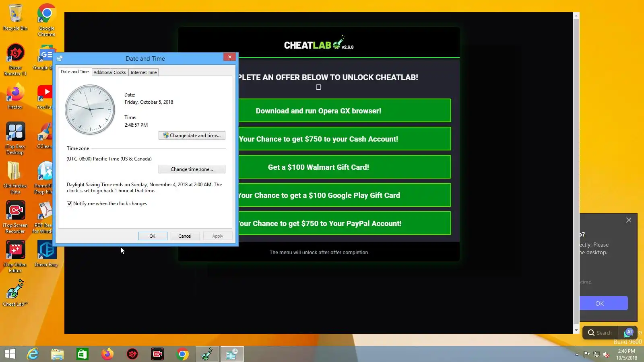Screen dimensions: 644x362
Task: Click the CheatLab window scrollbar up arrow
Action: pos(576,16)
